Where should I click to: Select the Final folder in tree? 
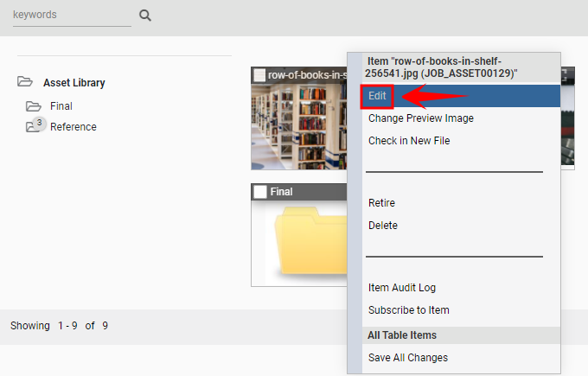pos(61,106)
